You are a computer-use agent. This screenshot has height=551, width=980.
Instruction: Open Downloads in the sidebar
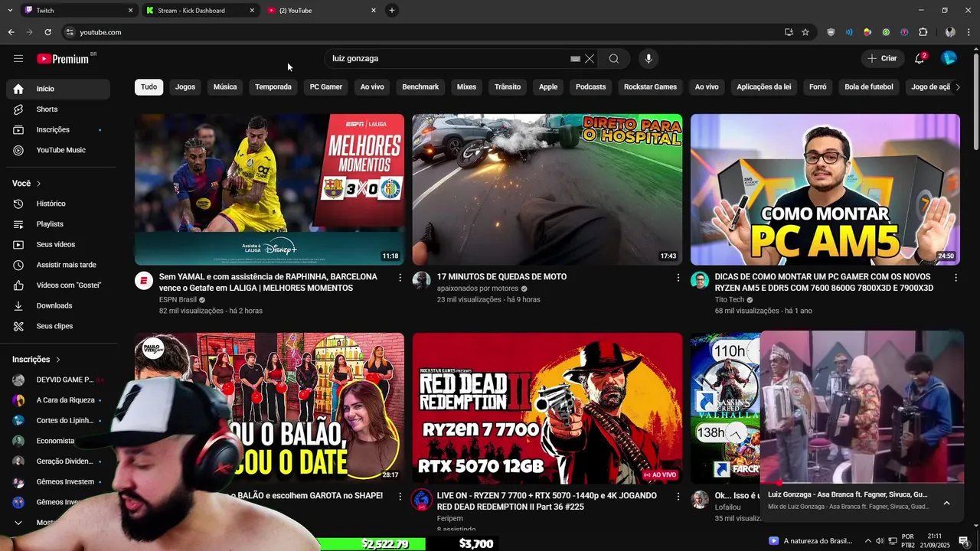click(58, 306)
